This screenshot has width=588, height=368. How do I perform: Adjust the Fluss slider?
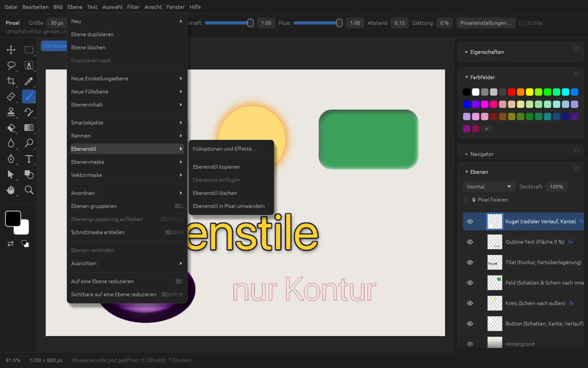[318, 23]
